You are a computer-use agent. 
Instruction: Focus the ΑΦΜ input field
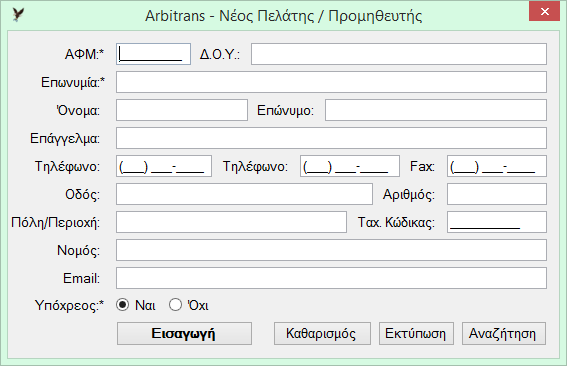(153, 54)
